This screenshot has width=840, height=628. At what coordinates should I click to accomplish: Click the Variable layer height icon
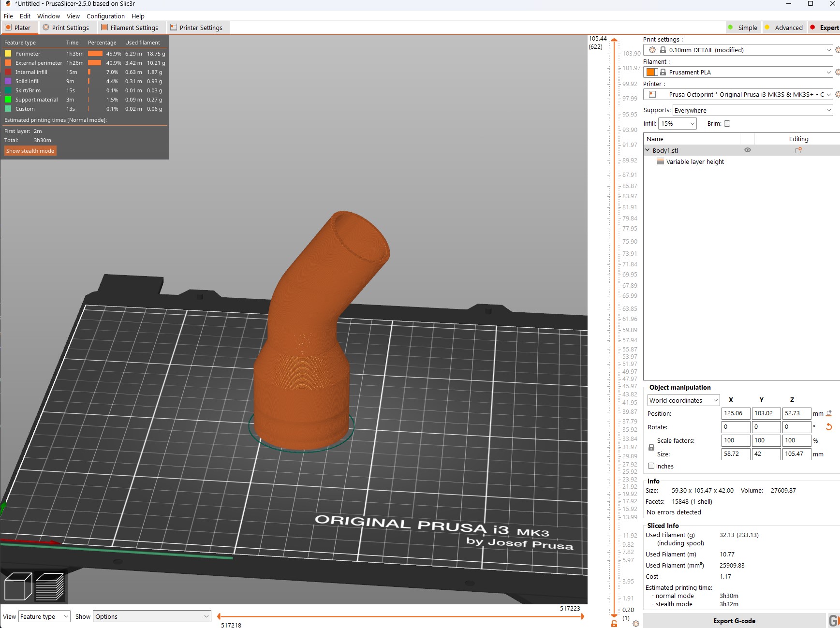[x=661, y=161]
